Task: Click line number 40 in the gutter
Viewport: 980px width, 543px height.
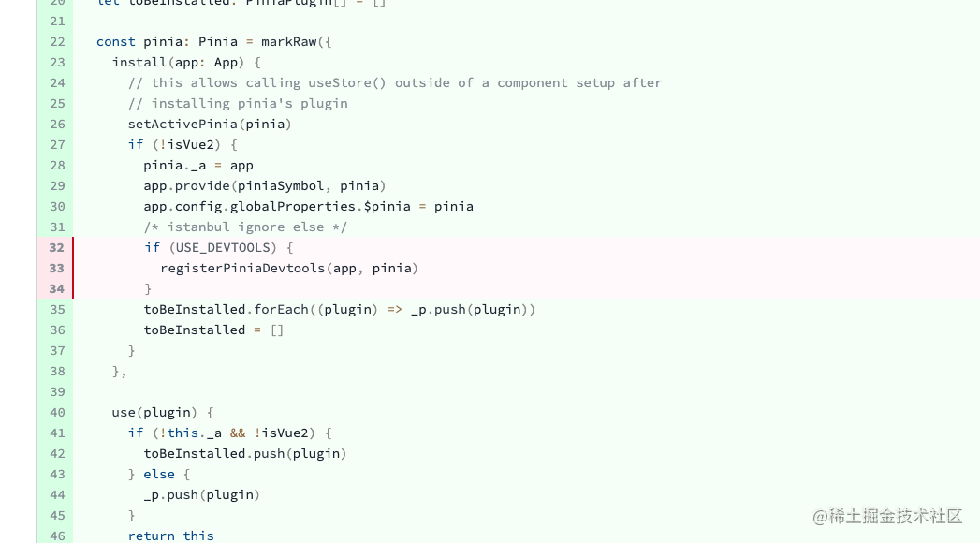Action: point(56,412)
